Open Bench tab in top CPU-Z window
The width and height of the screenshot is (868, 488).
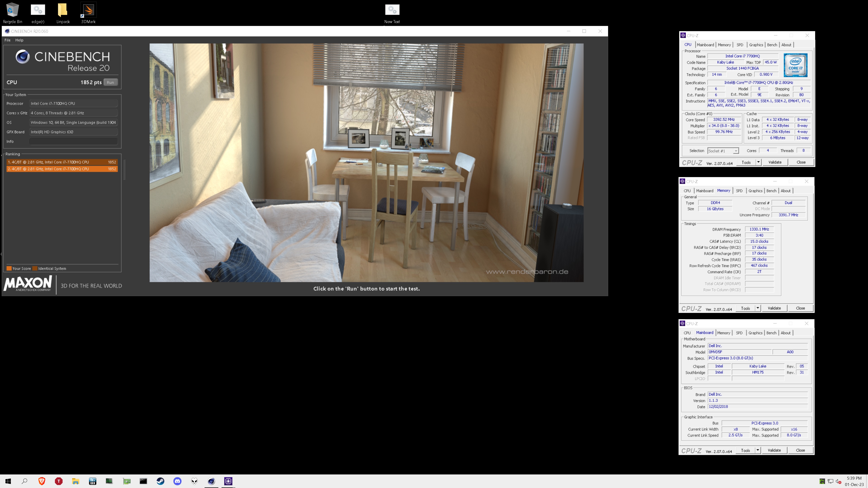point(772,45)
